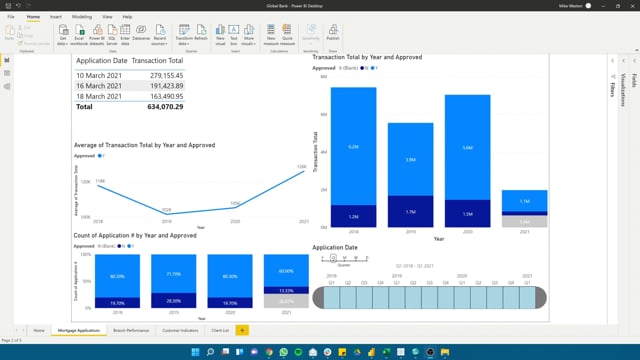Click the Dataverse icon
The height and width of the screenshot is (360, 640).
click(x=141, y=32)
